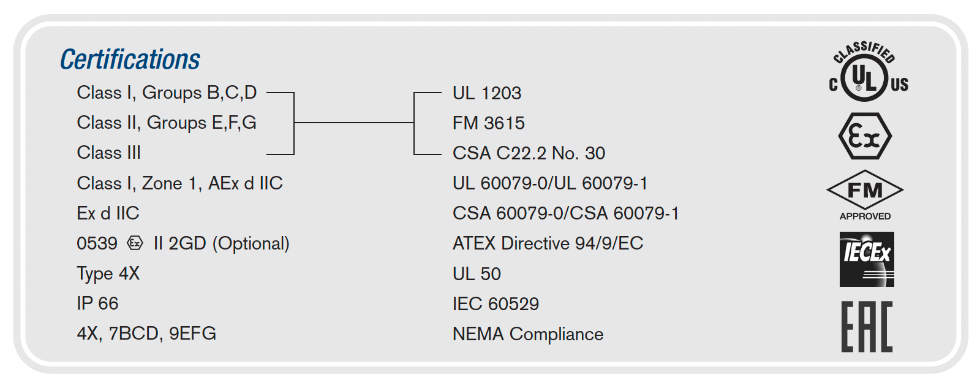Click the 'IP 66' rating text
Image resolution: width=980 pixels, height=385 pixels.
click(97, 303)
